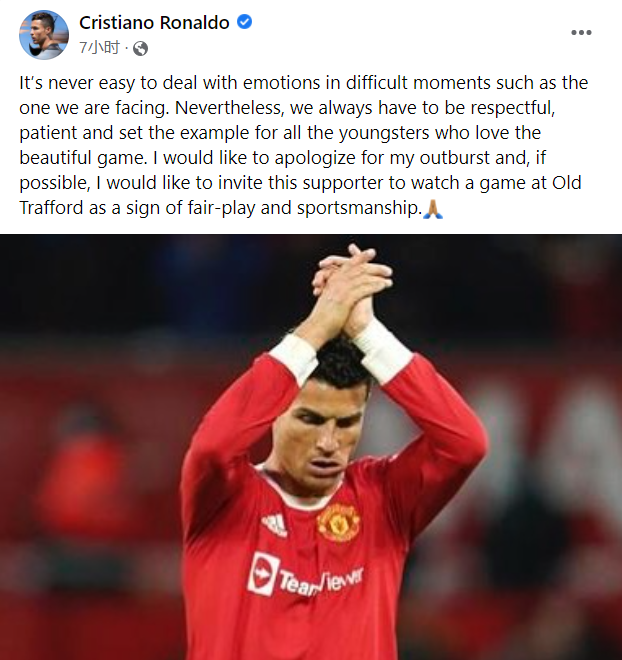Click the word 'sportsmanship' in the post
This screenshot has height=660, width=622.
pos(357,209)
